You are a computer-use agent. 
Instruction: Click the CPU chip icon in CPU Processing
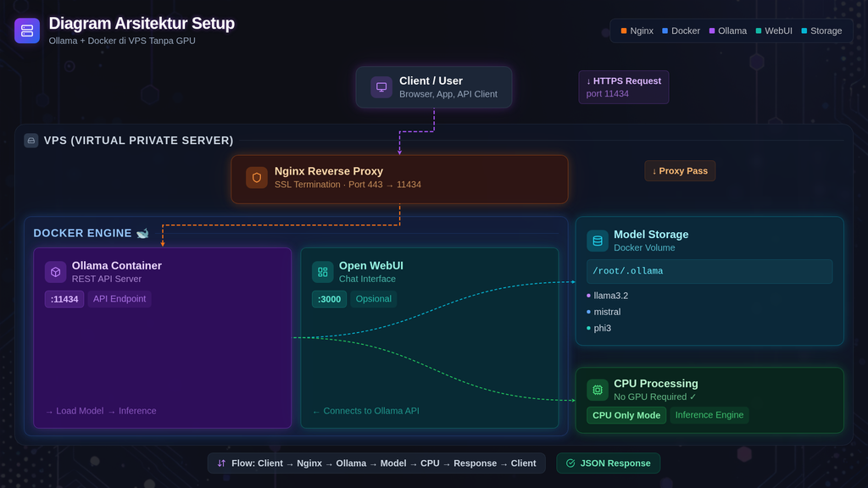(x=598, y=390)
